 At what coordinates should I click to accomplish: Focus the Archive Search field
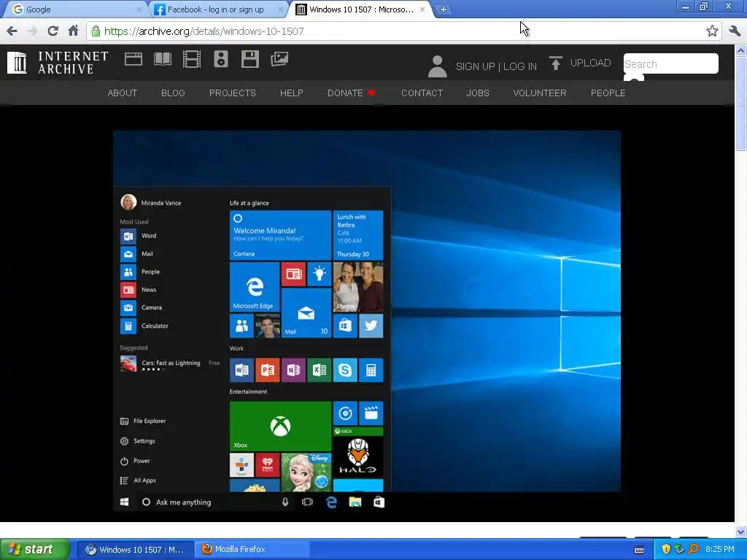click(671, 64)
